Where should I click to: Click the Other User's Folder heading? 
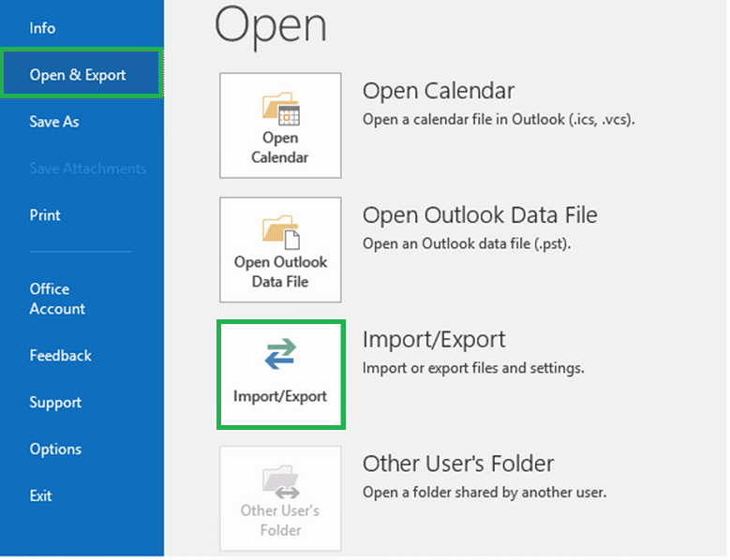point(458,464)
